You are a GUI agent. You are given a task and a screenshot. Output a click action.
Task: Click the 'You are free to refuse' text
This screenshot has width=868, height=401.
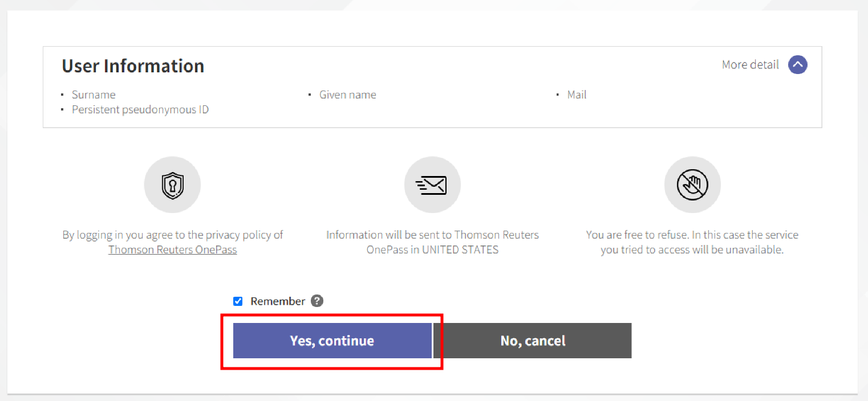tap(692, 235)
